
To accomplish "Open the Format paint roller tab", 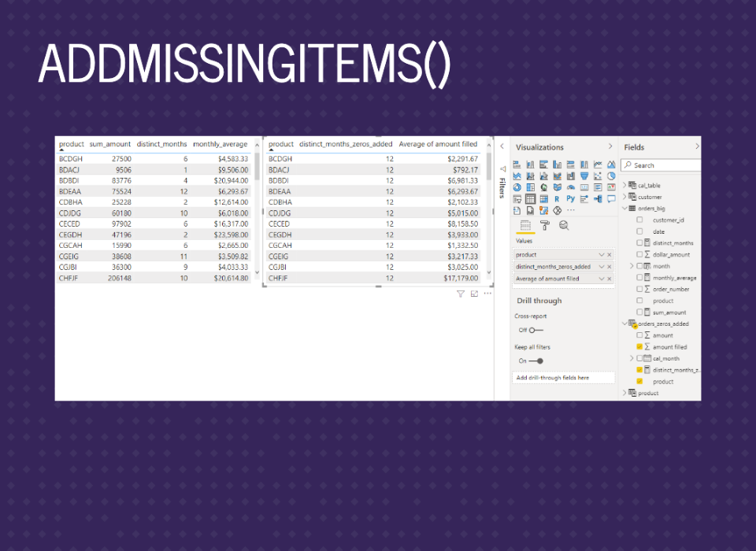I will pyautogui.click(x=544, y=225).
